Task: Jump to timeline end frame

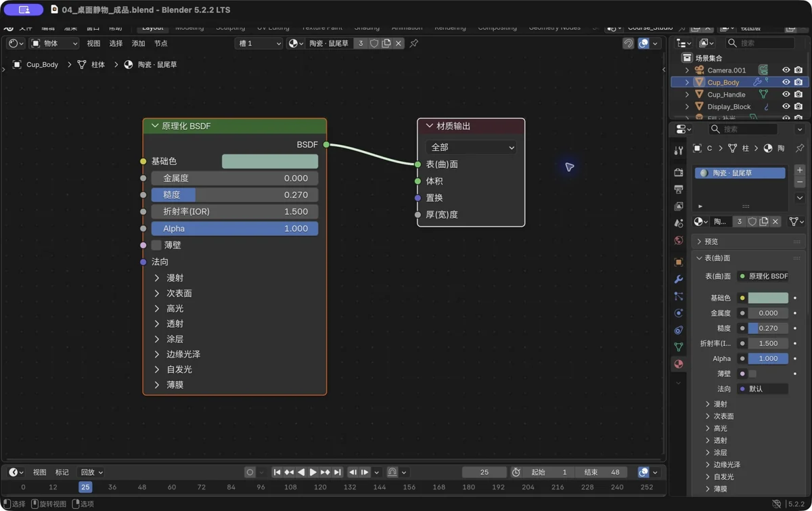Action: click(x=338, y=472)
